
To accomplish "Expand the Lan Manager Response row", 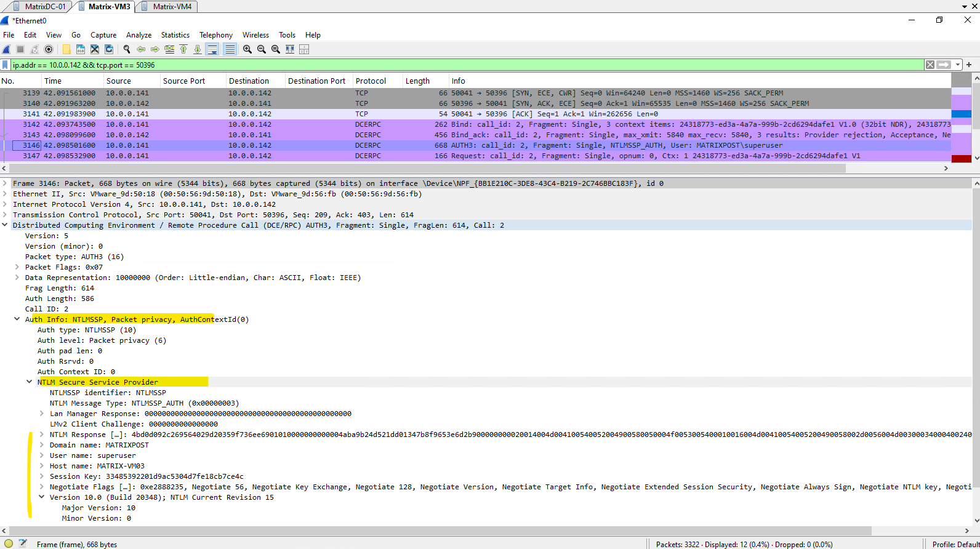I will [x=42, y=414].
